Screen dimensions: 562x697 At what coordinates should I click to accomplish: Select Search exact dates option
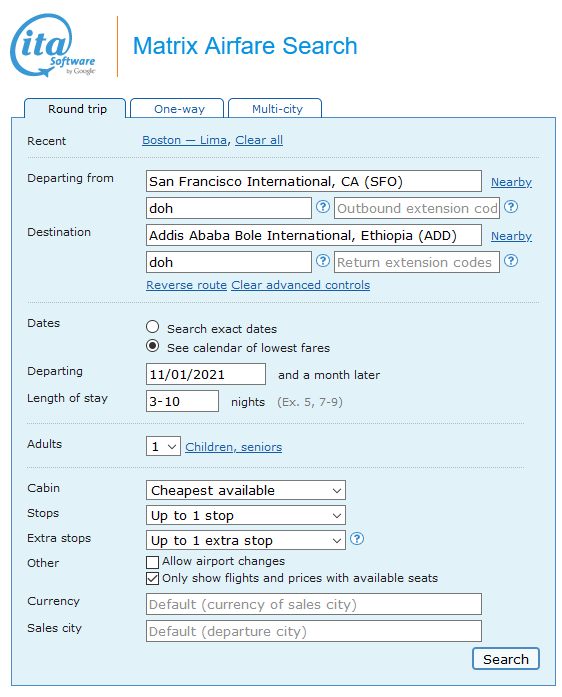pyautogui.click(x=153, y=327)
